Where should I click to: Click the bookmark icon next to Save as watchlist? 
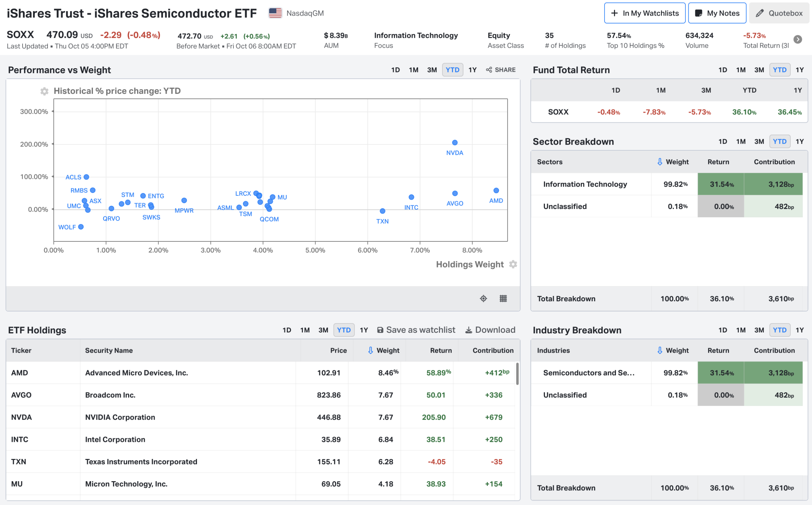pos(380,330)
